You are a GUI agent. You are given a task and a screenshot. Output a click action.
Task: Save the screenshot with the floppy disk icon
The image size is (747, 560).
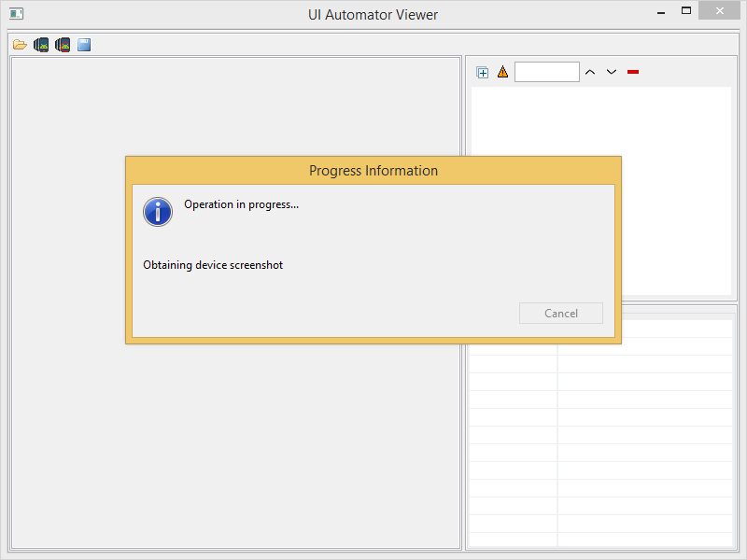tap(84, 45)
